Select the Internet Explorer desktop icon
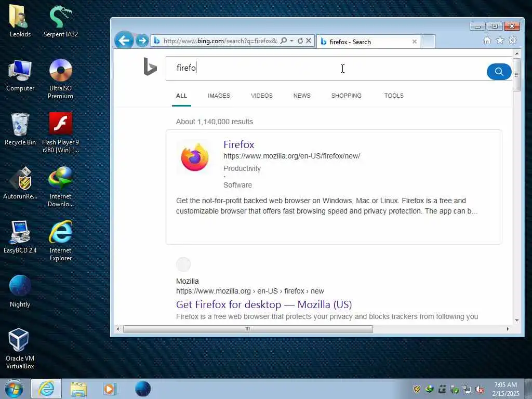Screen dimensions: 532x399 point(60,241)
